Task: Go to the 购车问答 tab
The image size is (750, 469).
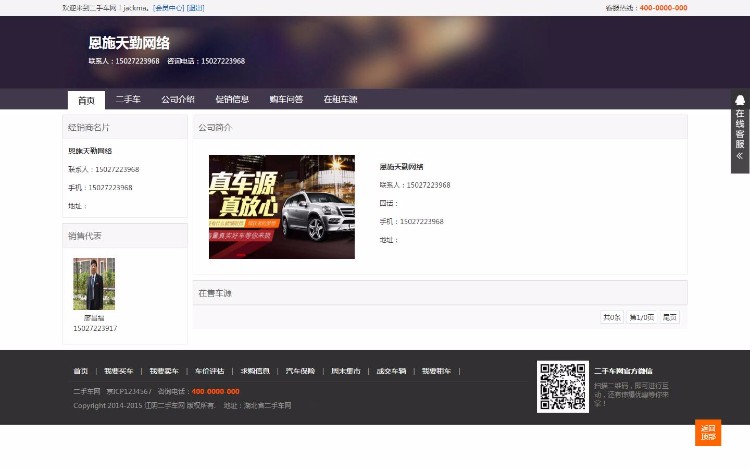Action: 286,99
